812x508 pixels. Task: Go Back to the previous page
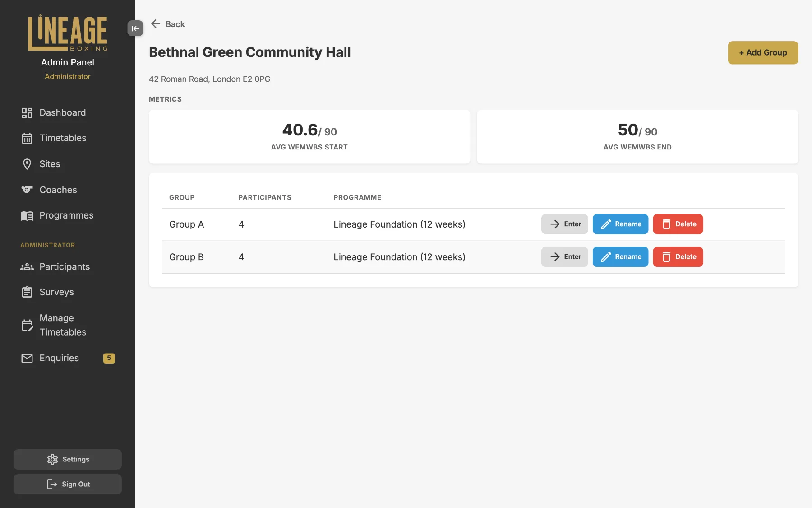tap(168, 24)
